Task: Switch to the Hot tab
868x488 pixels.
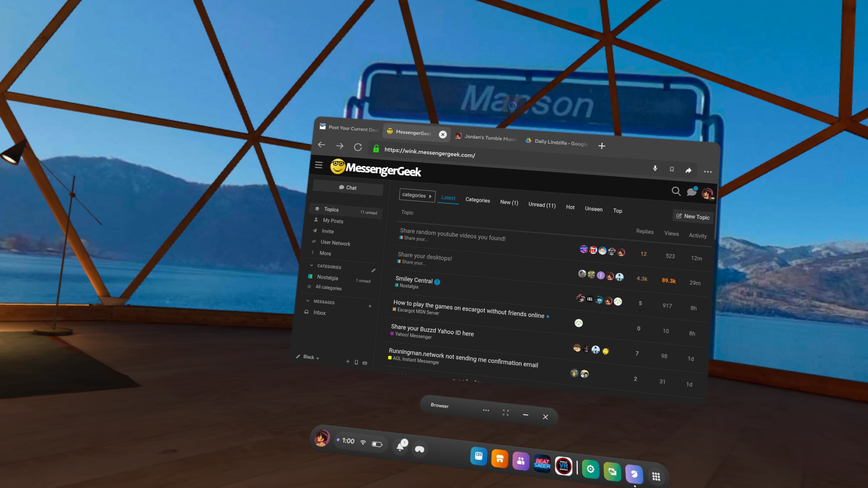Action: [570, 207]
